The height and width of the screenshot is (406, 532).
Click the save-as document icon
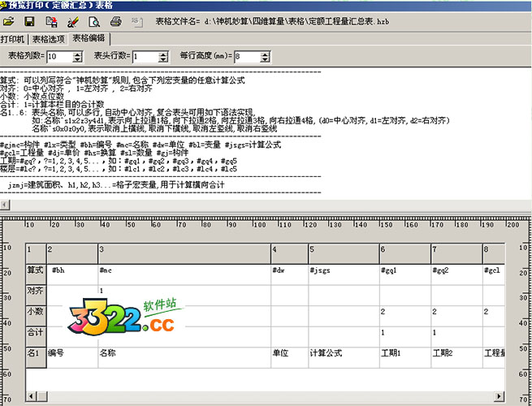(x=51, y=22)
